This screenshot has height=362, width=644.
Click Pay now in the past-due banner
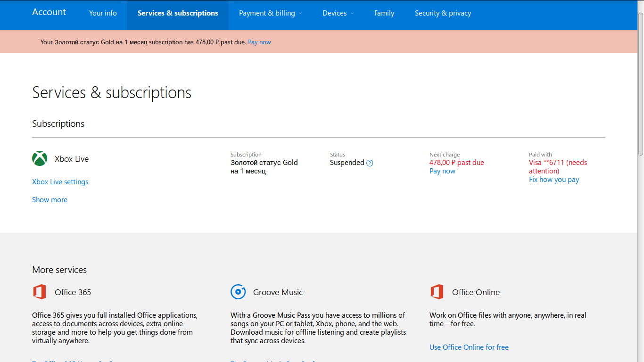point(259,42)
